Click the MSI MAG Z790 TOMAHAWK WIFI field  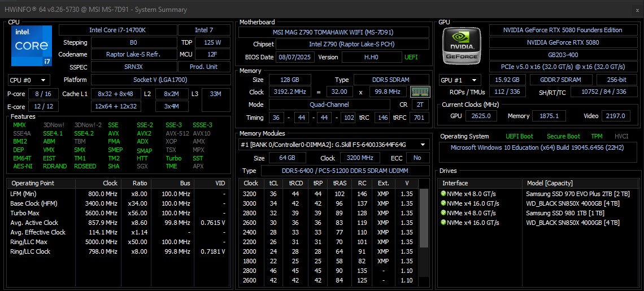(334, 32)
